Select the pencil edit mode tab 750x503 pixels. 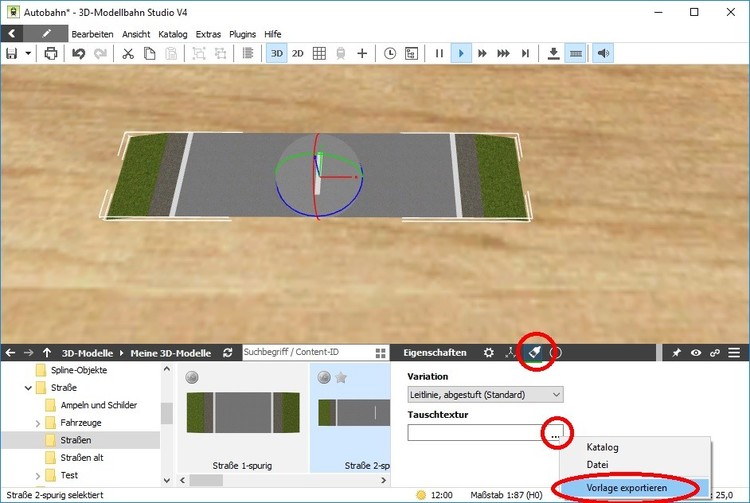point(46,33)
